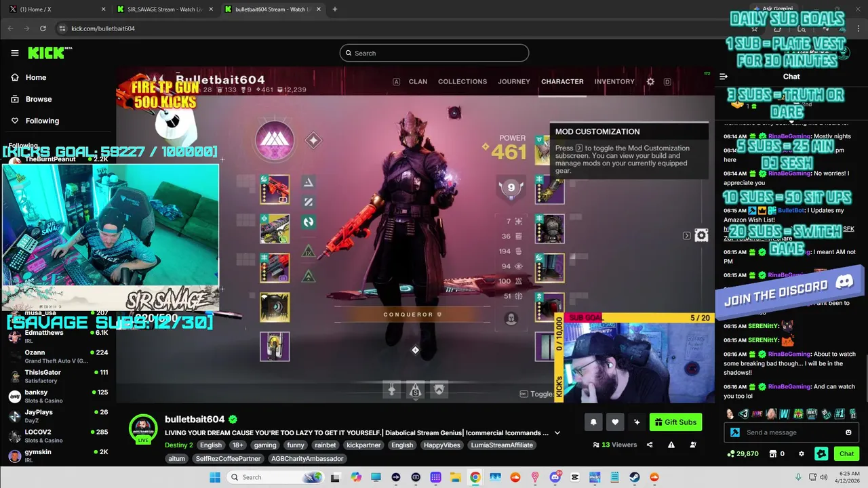This screenshot has height=488, width=868.
Task: Click the 18+ tag
Action: pos(237,445)
